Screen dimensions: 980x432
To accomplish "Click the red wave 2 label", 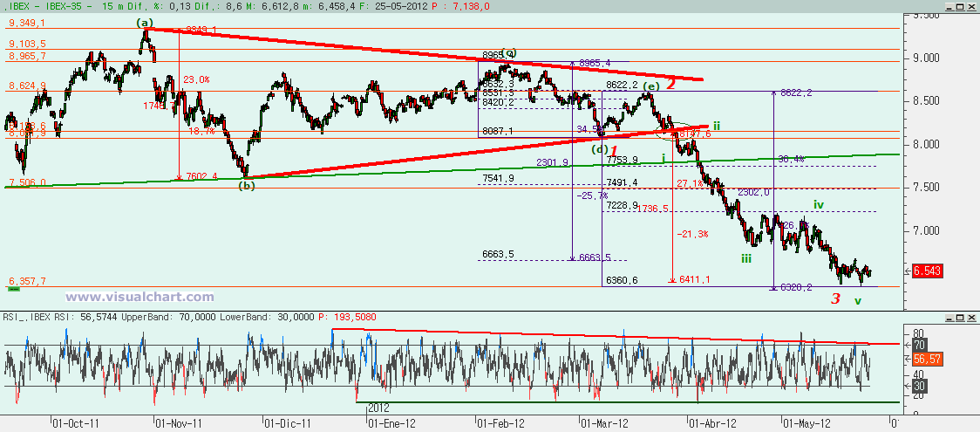I will 670,84.
